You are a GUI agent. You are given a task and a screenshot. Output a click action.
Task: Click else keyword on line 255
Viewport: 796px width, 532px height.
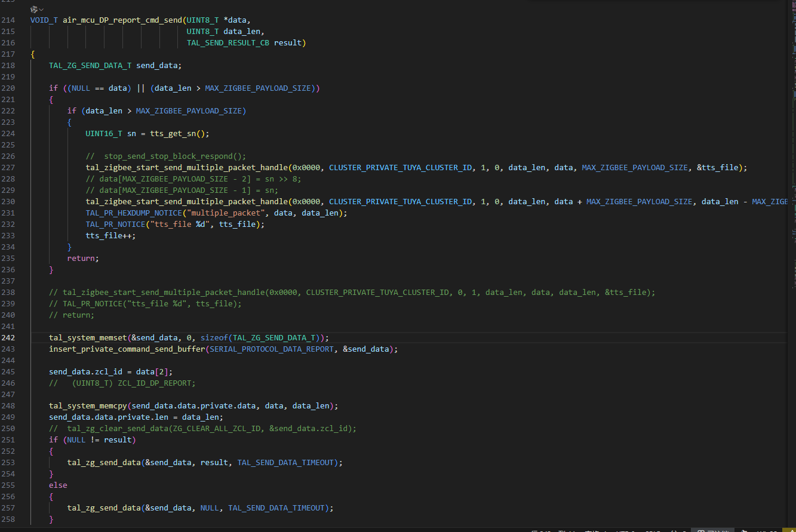point(58,485)
